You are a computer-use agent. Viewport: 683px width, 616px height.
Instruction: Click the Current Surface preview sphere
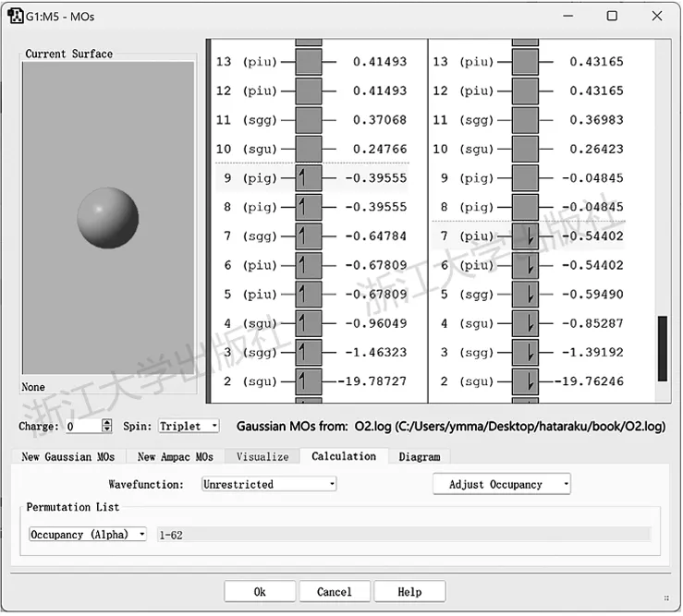[107, 218]
